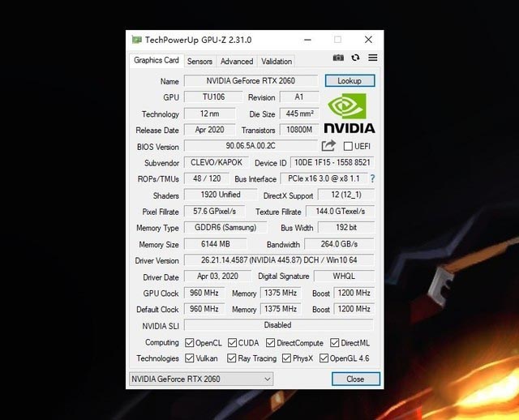The width and height of the screenshot is (519, 420).
Task: Toggle the Ray Tracing checkbox
Action: point(232,358)
